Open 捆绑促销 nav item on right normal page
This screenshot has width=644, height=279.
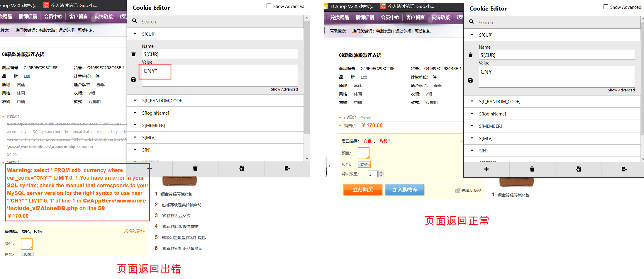365,17
